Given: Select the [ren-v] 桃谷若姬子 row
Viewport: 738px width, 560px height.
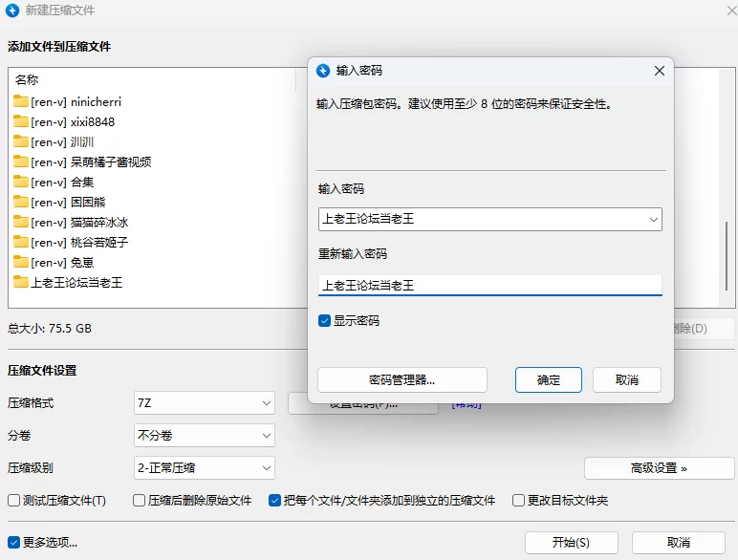Looking at the screenshot, I should point(71,243).
